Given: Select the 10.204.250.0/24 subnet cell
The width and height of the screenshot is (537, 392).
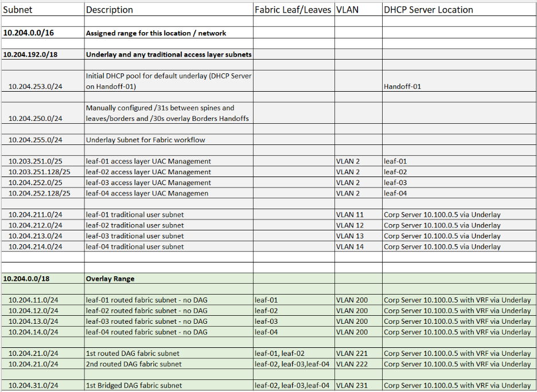Looking at the screenshot, I should 43,113.
